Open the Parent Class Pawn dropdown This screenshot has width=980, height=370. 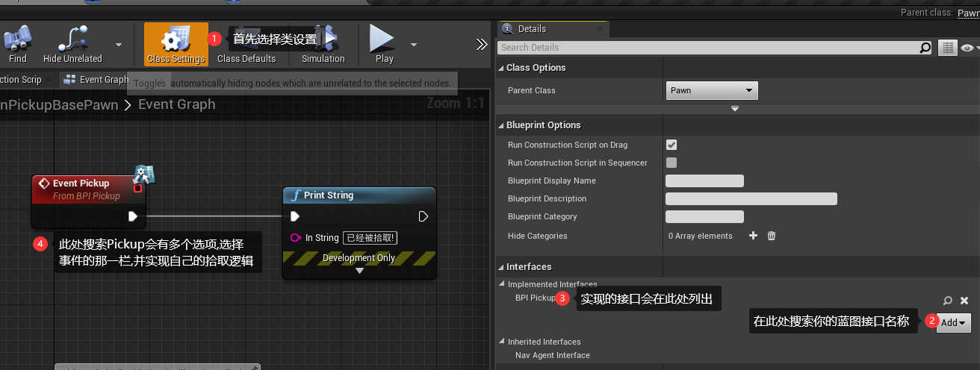(x=712, y=90)
